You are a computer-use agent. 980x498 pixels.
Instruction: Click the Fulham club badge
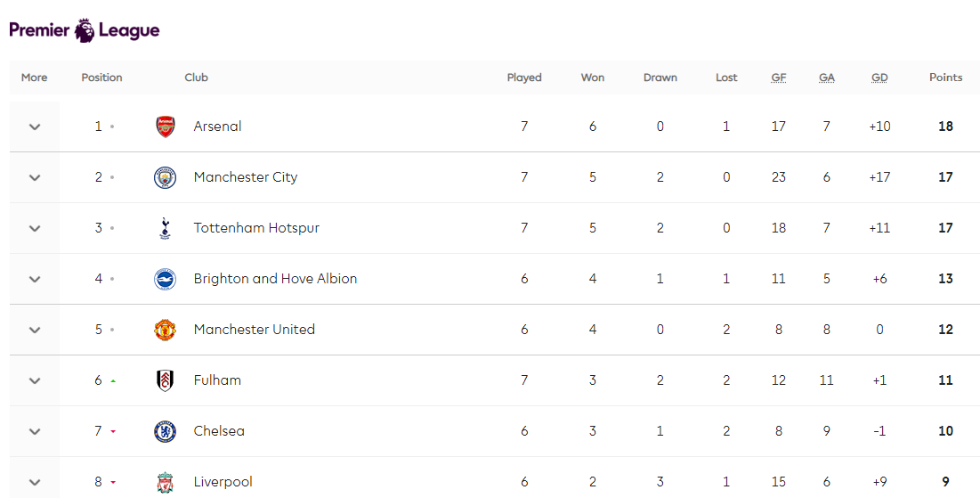click(165, 380)
